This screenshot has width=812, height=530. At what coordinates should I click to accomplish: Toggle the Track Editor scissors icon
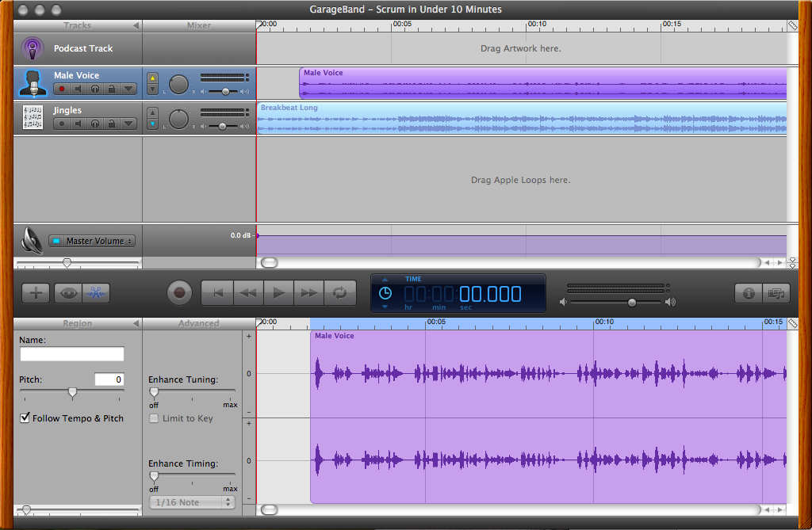pyautogui.click(x=96, y=293)
